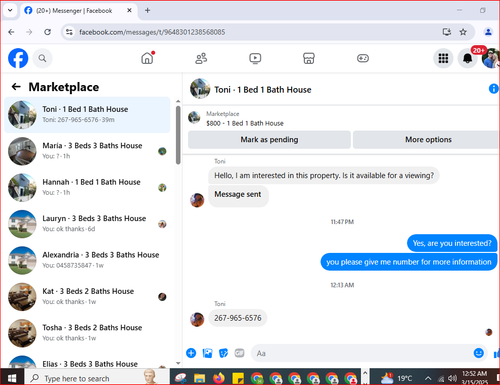Open a new browser tab

[x=147, y=10]
